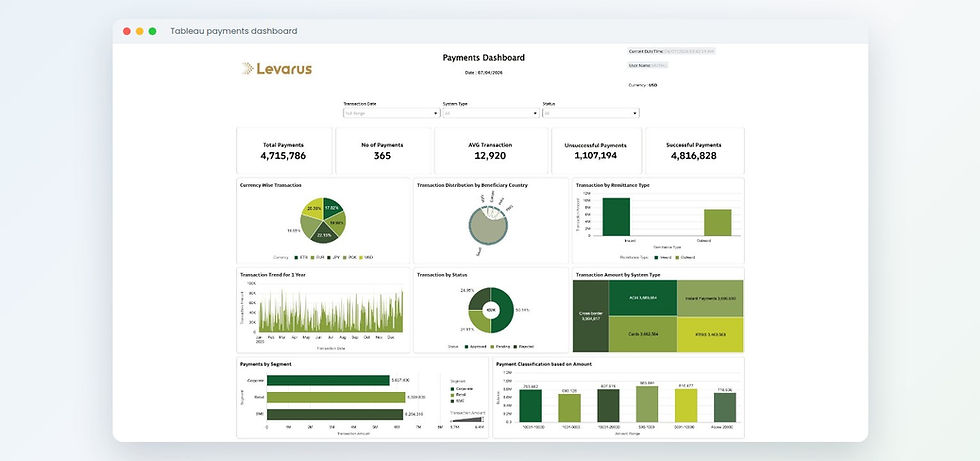This screenshot has height=461, width=980.
Task: Click the SME segment bar
Action: point(335,414)
